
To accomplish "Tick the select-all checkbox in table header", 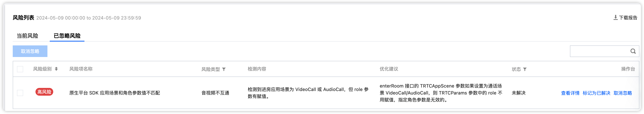I will [x=20, y=69].
